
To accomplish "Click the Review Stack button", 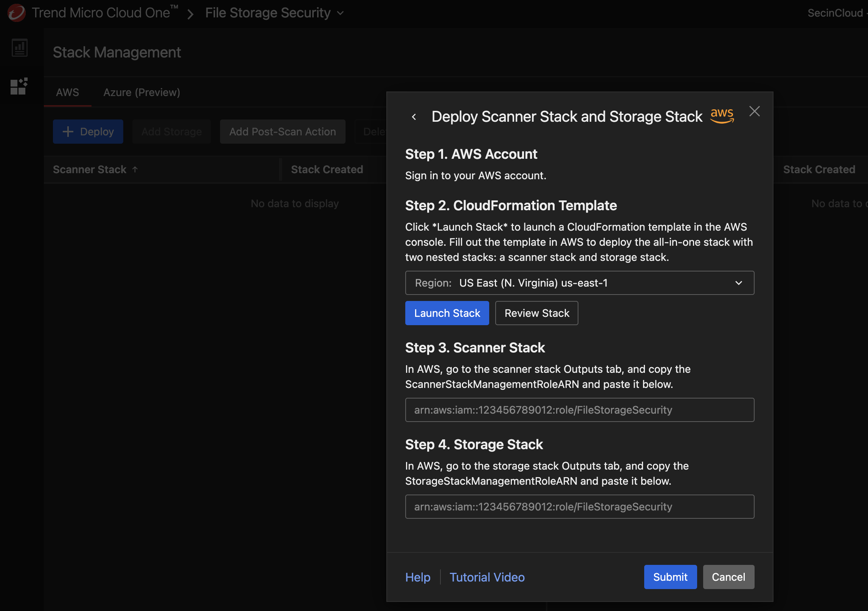I will 536,313.
